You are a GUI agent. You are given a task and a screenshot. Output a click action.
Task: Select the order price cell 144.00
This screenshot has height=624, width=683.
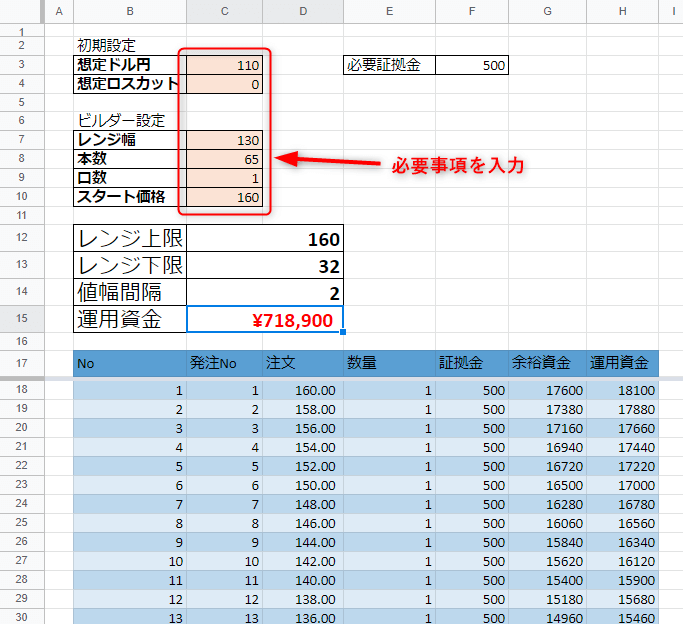pos(303,543)
